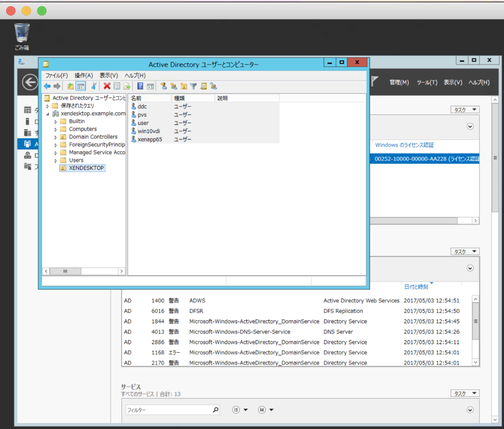This screenshot has height=429, width=504.
Task: Select the user account win10vdi
Action: pos(149,131)
